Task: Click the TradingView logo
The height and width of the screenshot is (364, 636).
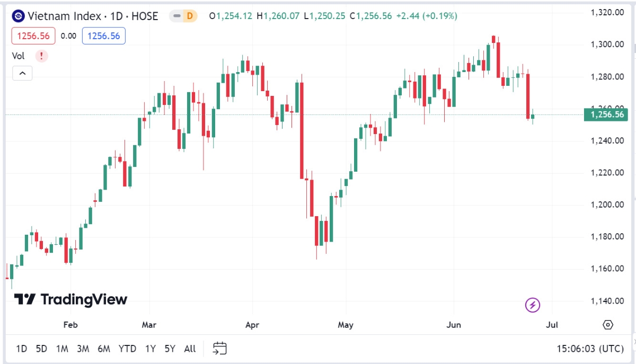Action: pos(70,299)
